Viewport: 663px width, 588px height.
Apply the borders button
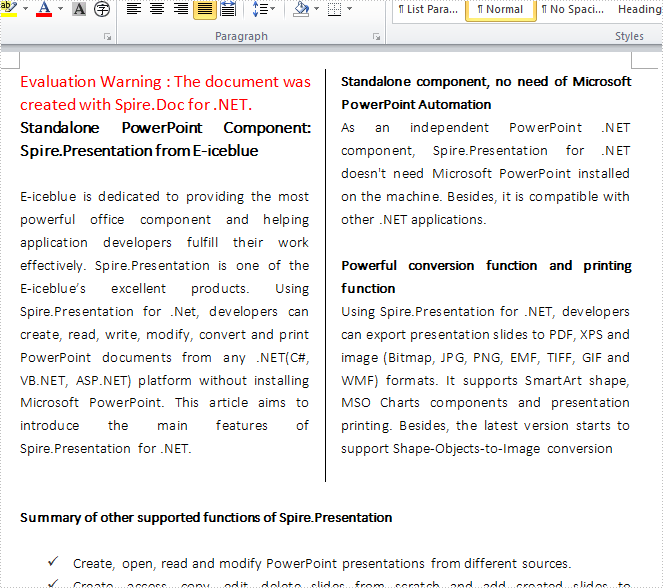[334, 9]
